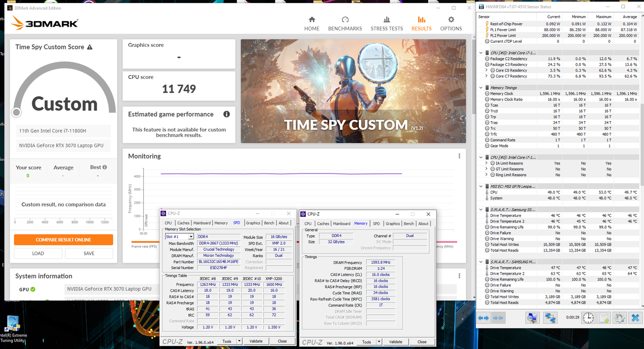Click Close button in right CPU-Z window

[422, 342]
